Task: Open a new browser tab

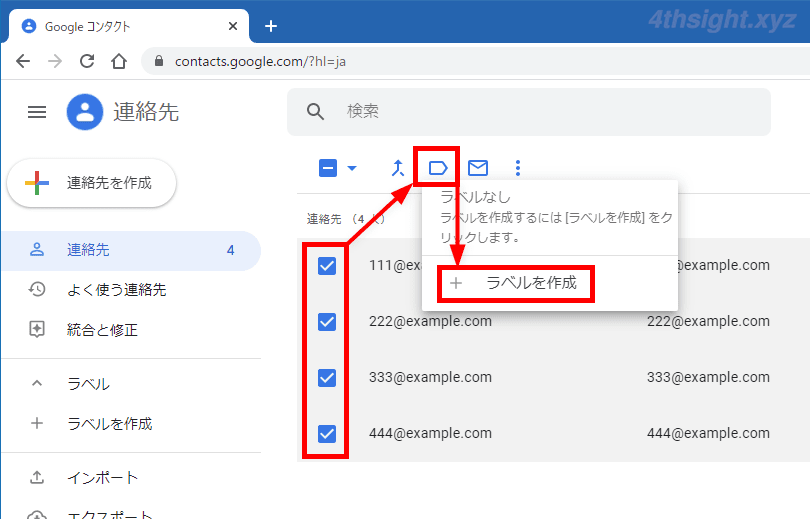Action: [x=270, y=26]
